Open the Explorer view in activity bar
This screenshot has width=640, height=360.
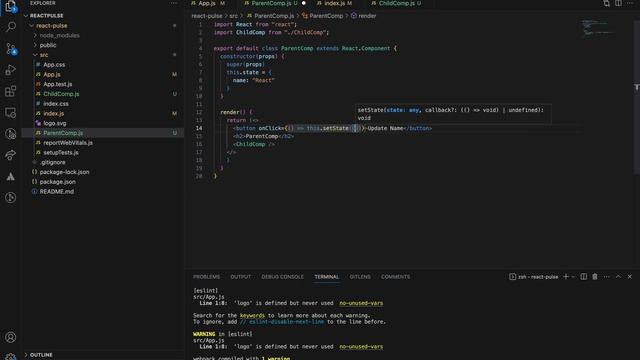pos(11,6)
